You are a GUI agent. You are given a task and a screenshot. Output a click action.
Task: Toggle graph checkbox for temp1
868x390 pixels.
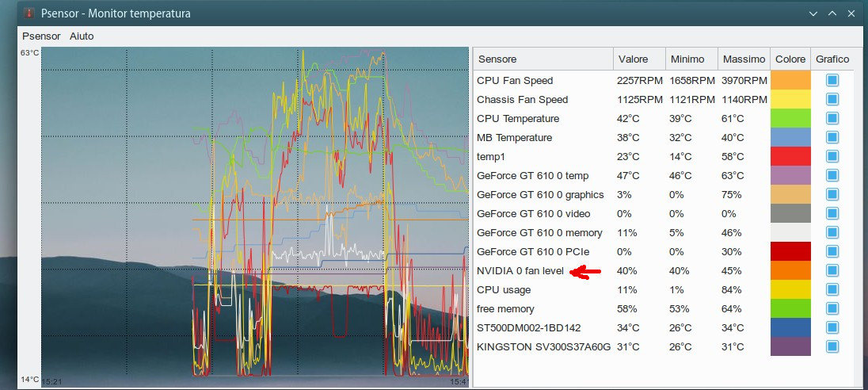(x=832, y=156)
